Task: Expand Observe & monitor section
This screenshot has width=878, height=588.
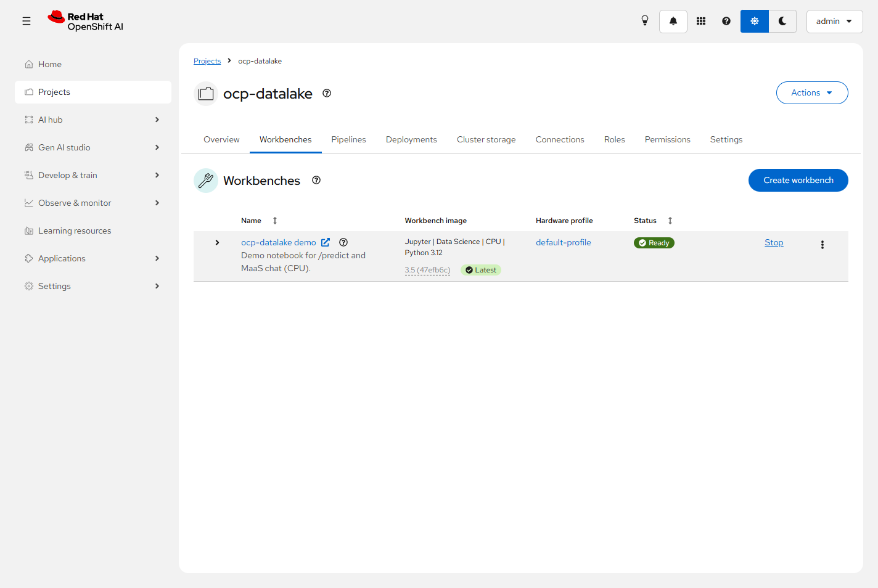Action: point(93,203)
